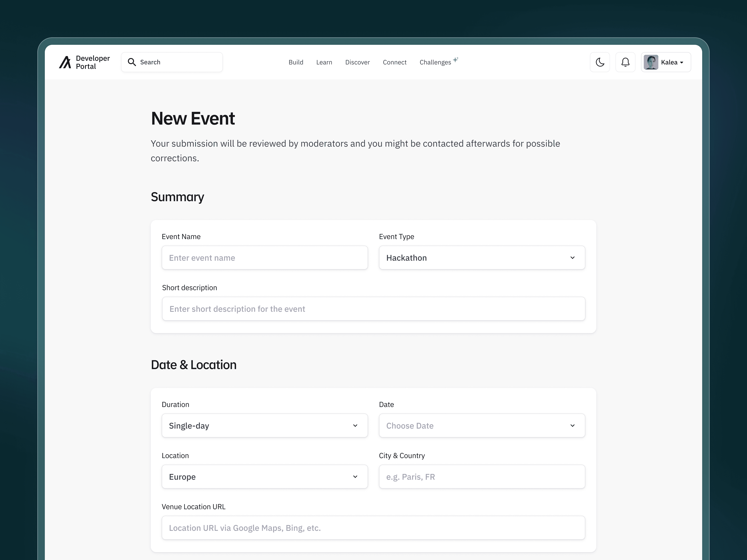Screen dimensions: 747x560
Task: Click the Venue Location URL field
Action: tap(373, 528)
